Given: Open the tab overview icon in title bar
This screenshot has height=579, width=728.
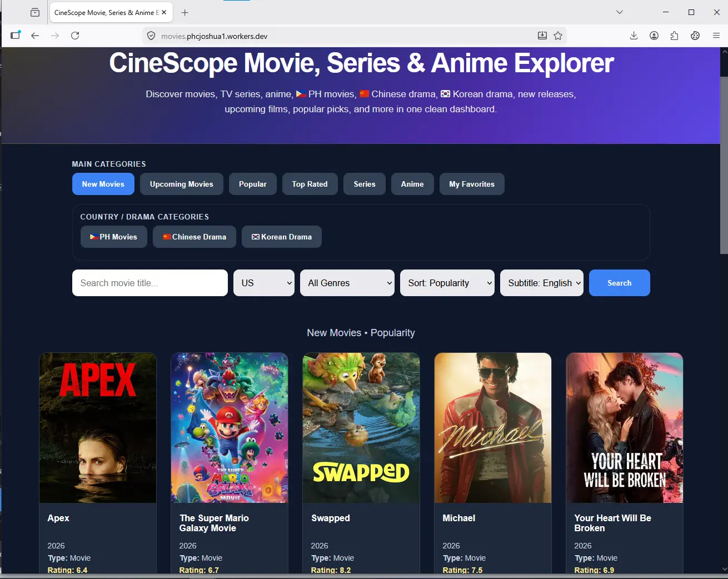Looking at the screenshot, I should (x=35, y=12).
